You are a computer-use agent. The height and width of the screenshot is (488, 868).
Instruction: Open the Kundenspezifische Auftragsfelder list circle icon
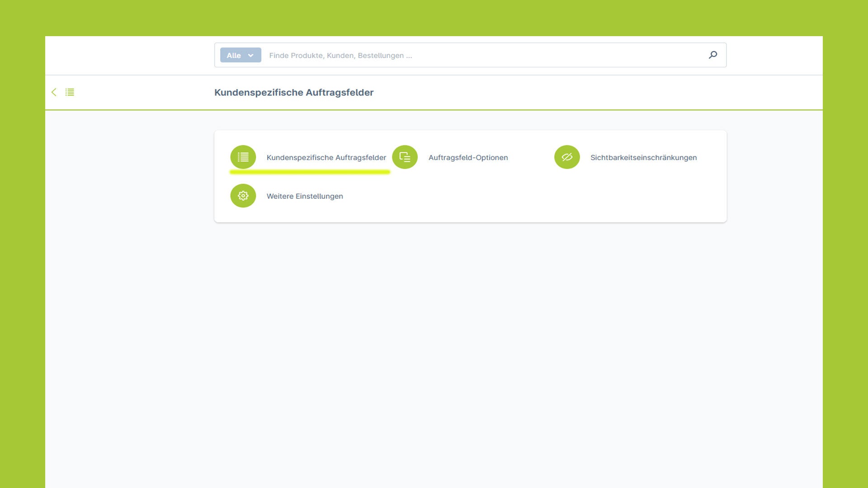point(243,157)
